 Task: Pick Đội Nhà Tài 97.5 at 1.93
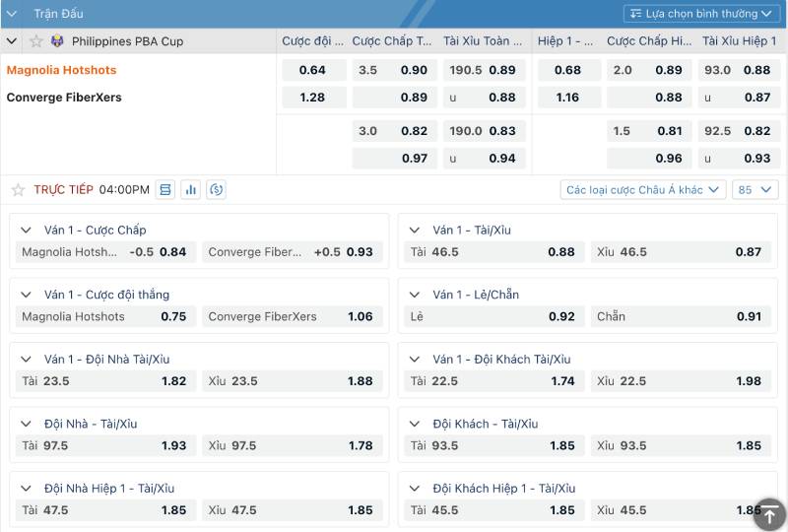coord(103,445)
